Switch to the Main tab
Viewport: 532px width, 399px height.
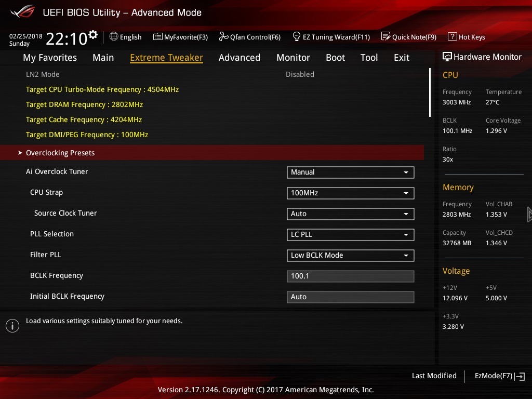(103, 58)
